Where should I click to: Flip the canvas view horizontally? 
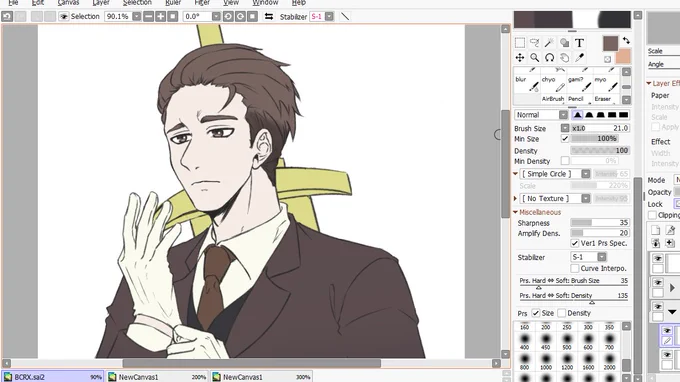click(x=269, y=16)
